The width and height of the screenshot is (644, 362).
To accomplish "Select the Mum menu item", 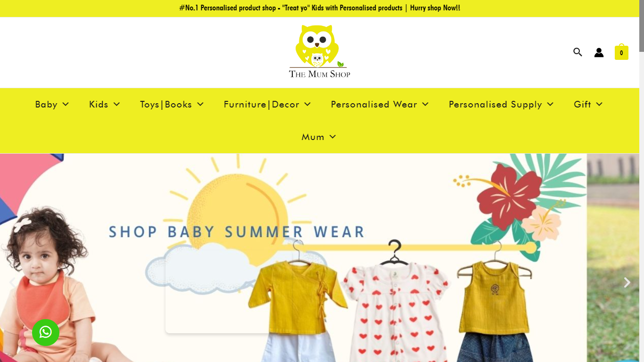I will tap(313, 137).
